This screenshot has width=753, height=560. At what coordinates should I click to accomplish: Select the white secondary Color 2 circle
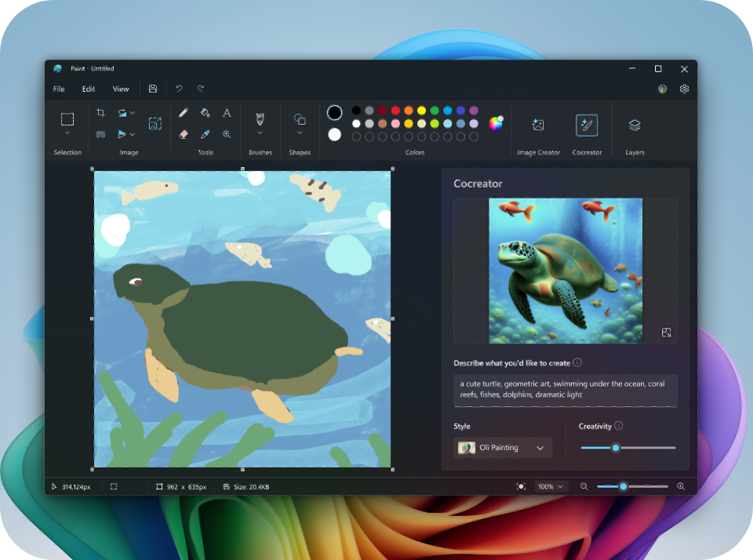pyautogui.click(x=334, y=134)
